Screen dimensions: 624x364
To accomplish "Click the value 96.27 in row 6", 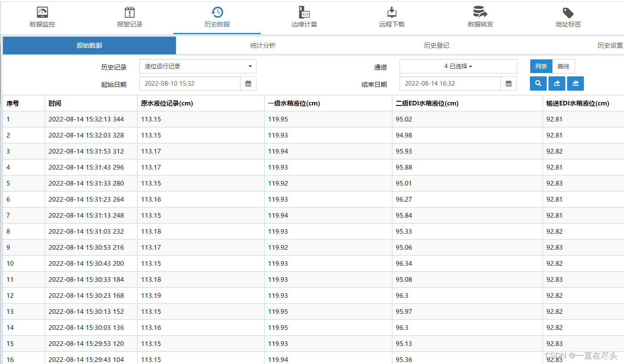I will click(404, 200).
